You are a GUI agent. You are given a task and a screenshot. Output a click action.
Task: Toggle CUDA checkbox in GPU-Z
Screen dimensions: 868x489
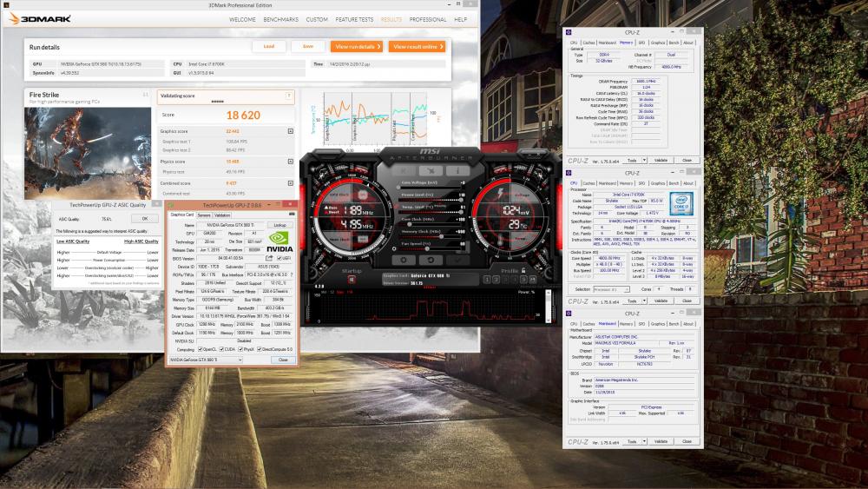[221, 349]
